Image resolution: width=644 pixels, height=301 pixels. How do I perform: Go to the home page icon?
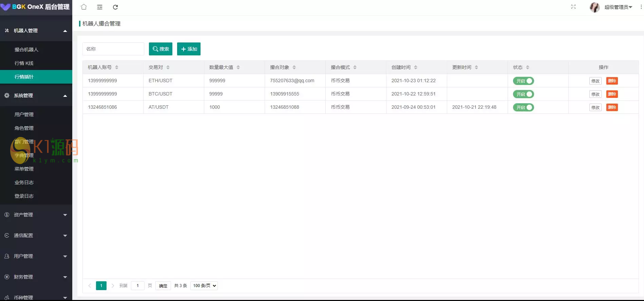[84, 7]
